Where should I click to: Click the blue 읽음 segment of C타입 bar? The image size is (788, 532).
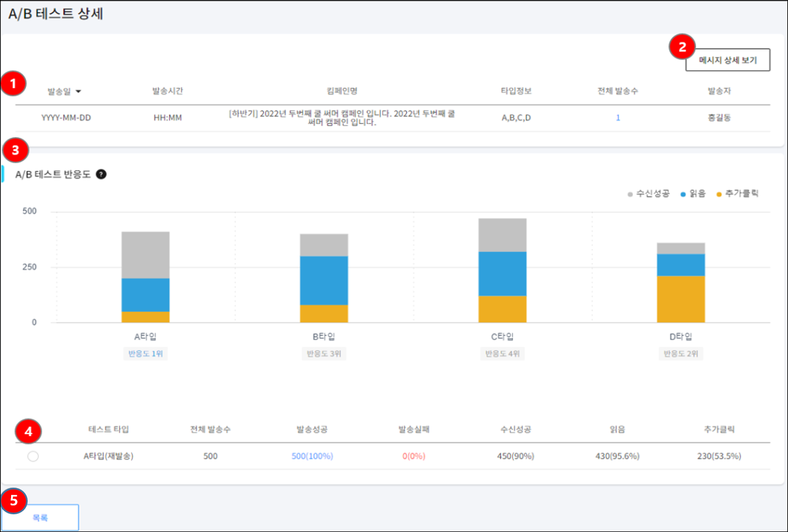tap(502, 274)
